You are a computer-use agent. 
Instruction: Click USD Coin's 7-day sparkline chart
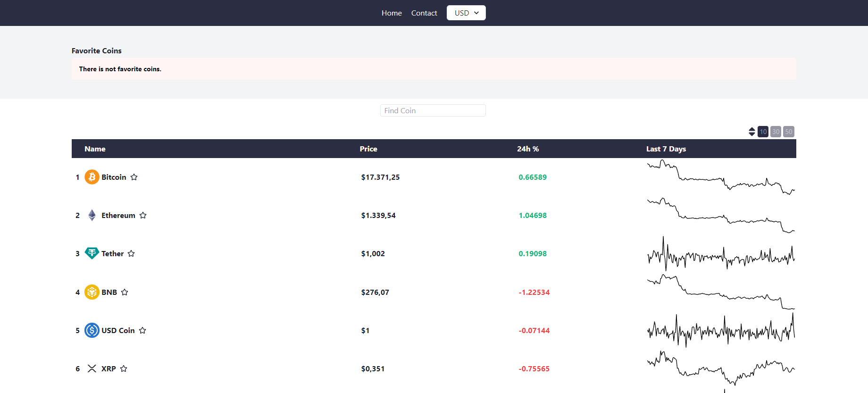pos(721,330)
